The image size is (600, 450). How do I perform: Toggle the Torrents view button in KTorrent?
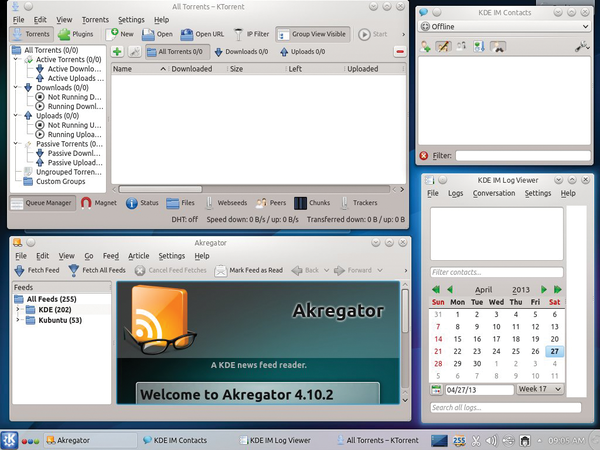[x=31, y=34]
